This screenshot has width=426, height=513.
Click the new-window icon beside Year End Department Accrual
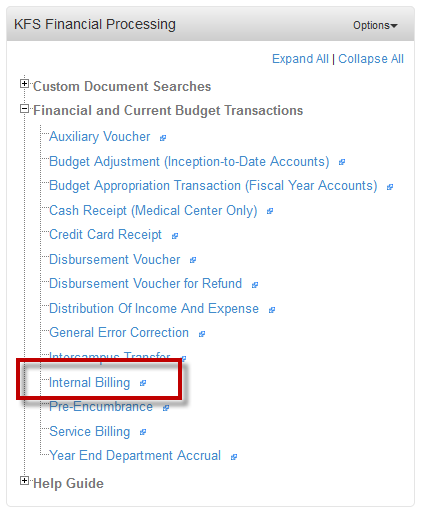(234, 457)
